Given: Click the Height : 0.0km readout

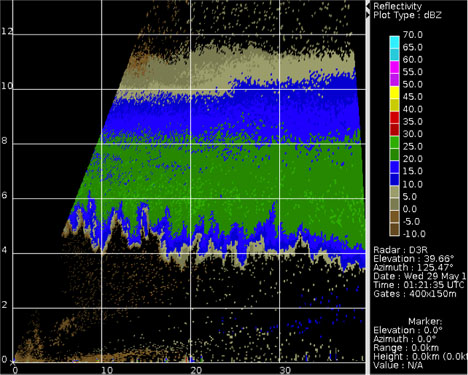Looking at the screenshot, I should point(406,356).
